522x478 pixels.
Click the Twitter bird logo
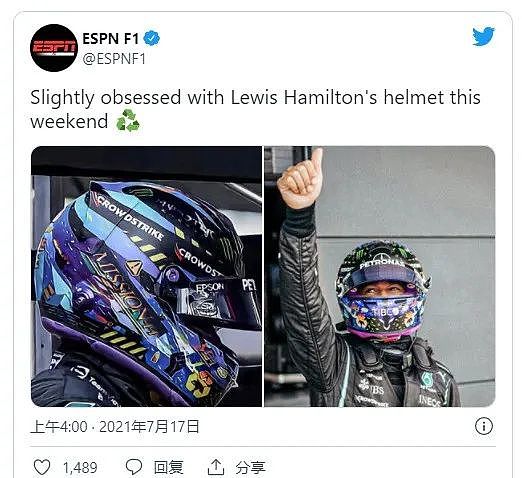tap(483, 36)
